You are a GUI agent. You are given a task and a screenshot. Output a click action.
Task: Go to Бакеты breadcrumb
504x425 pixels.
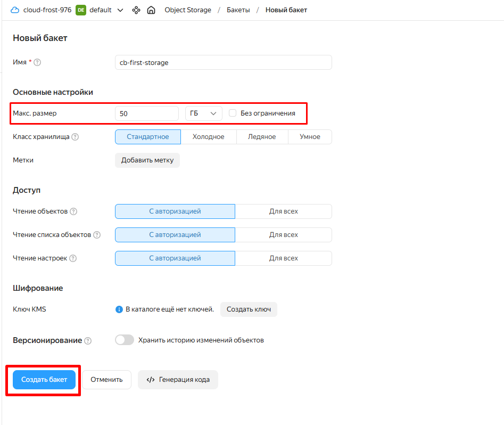coord(238,10)
